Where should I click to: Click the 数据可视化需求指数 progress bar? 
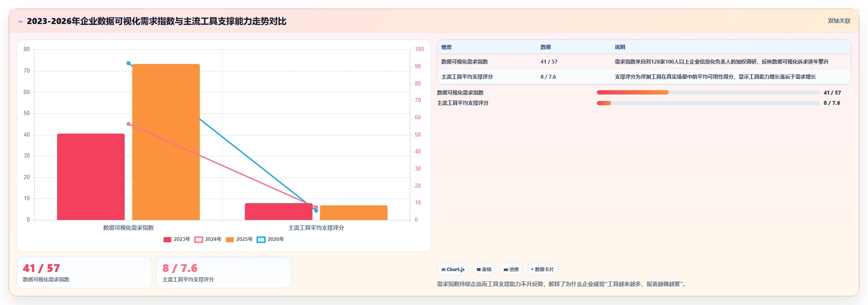tap(708, 92)
